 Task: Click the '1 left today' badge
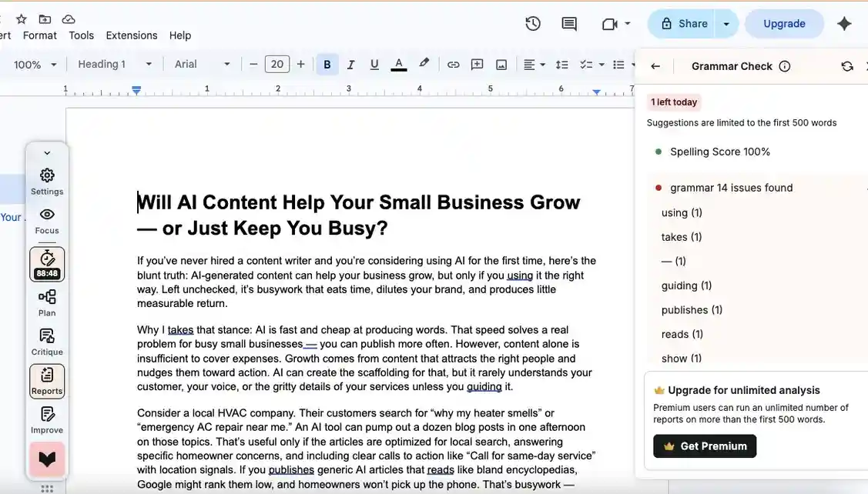pos(674,102)
